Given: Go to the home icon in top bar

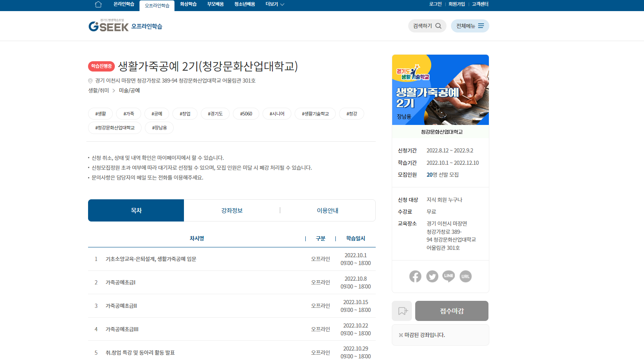Looking at the screenshot, I should 98,5.
